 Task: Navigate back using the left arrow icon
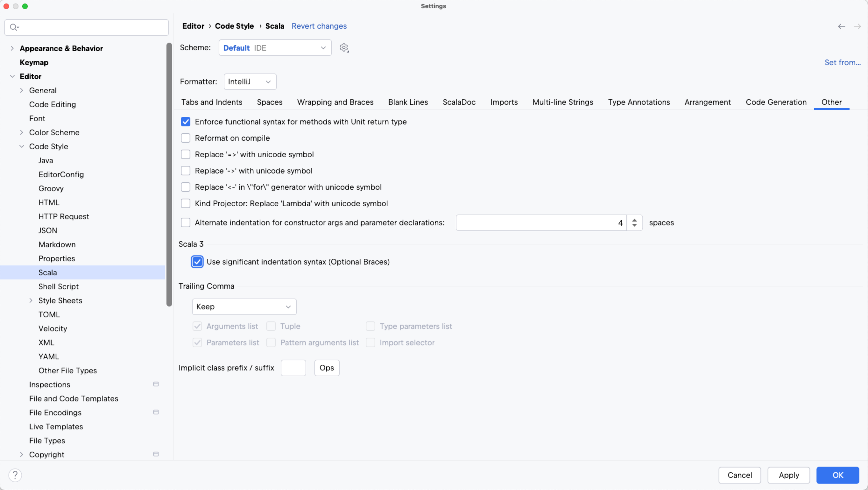pyautogui.click(x=841, y=26)
